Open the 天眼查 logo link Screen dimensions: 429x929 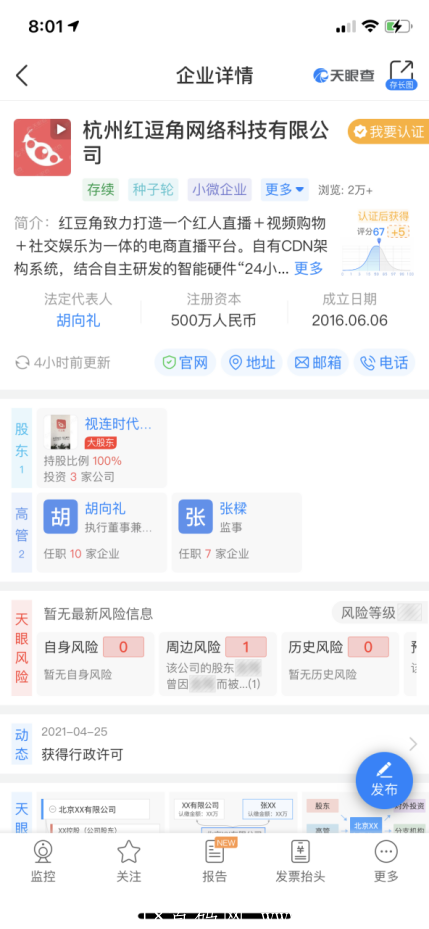point(344,76)
